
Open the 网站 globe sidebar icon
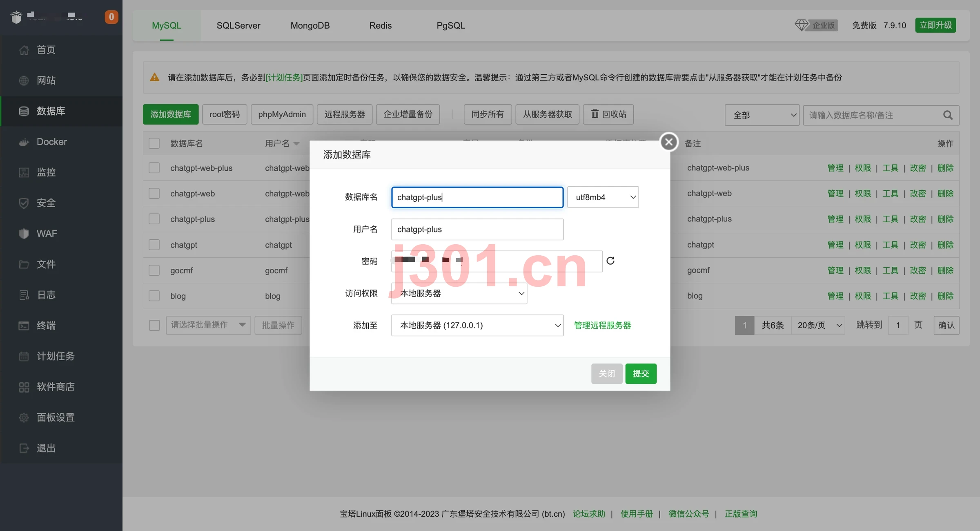(24, 80)
